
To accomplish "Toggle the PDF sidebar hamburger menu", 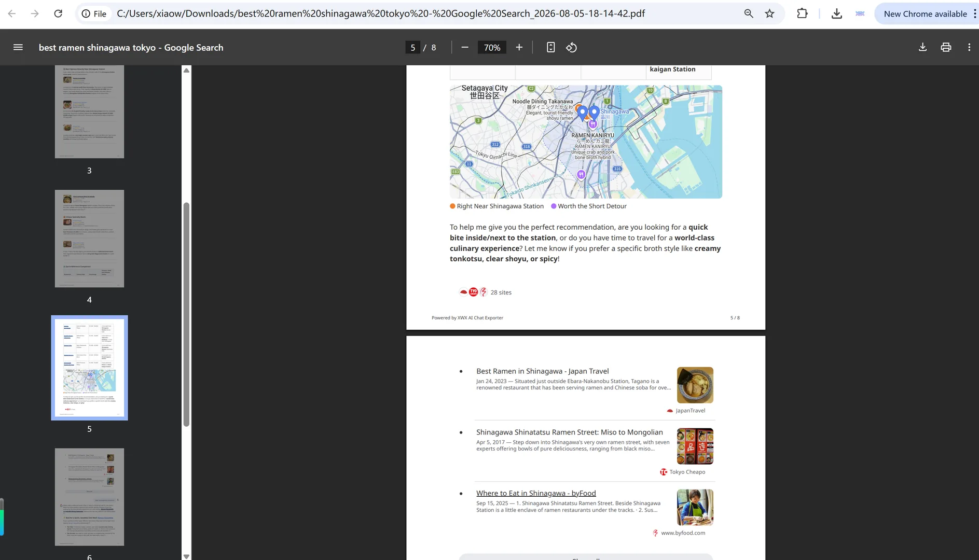I will 18,47.
